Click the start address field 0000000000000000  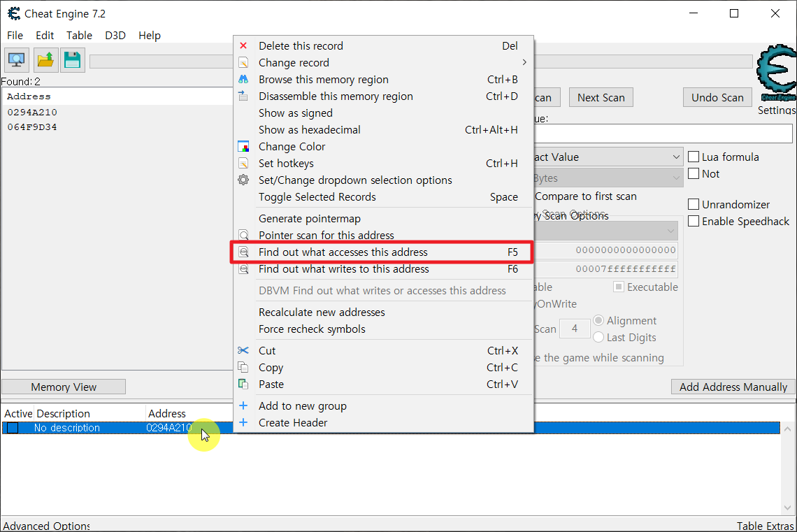[606, 250]
